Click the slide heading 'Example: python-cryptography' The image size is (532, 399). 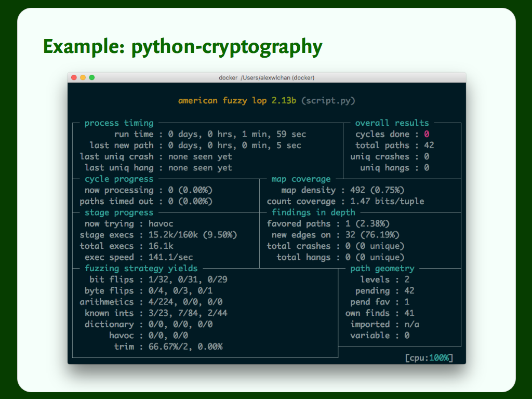(x=182, y=46)
